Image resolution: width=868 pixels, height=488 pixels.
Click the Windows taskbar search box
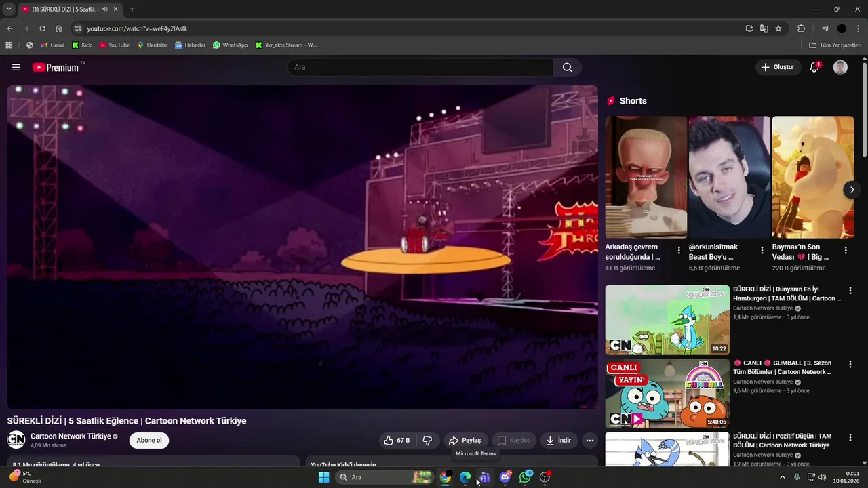point(384,477)
